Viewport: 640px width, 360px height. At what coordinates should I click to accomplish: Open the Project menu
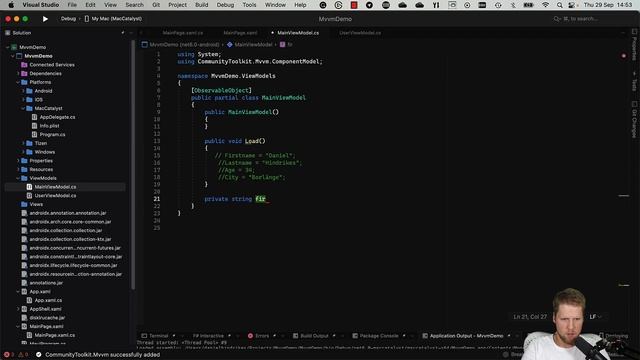178,5
